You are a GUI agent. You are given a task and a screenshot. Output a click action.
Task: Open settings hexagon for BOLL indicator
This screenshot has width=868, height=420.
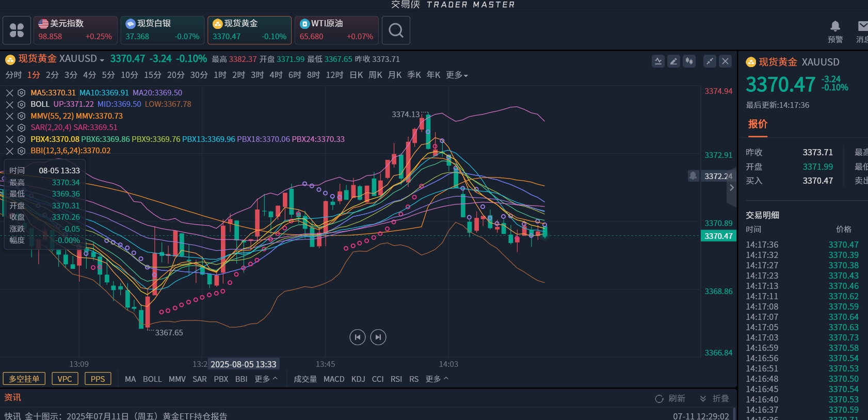tap(21, 104)
